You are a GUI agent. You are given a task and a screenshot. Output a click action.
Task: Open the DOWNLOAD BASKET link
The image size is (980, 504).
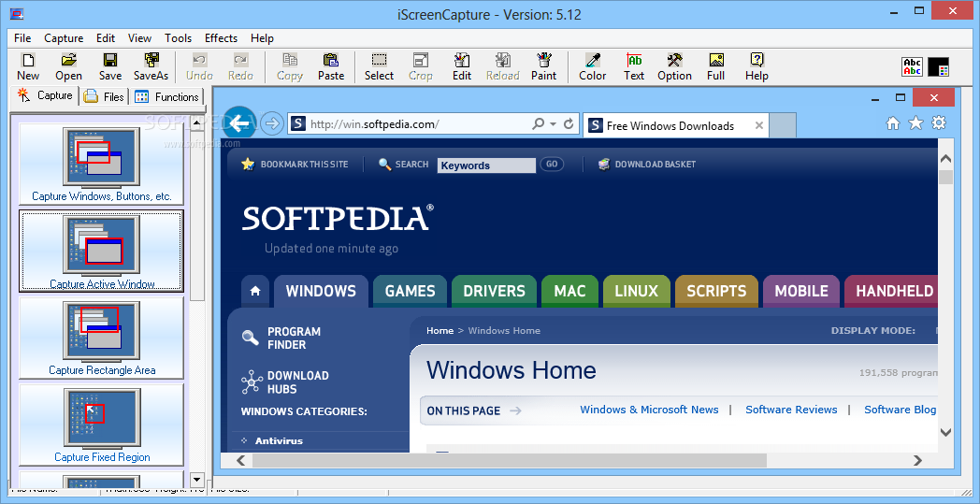click(647, 165)
